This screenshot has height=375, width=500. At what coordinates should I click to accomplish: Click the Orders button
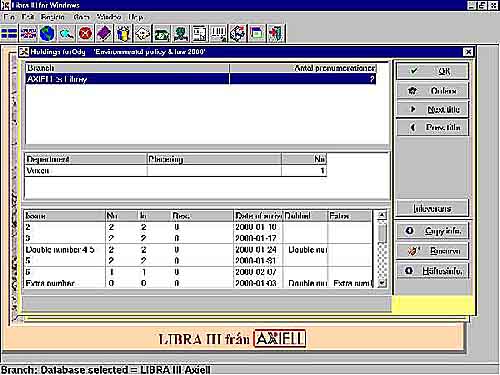432,91
